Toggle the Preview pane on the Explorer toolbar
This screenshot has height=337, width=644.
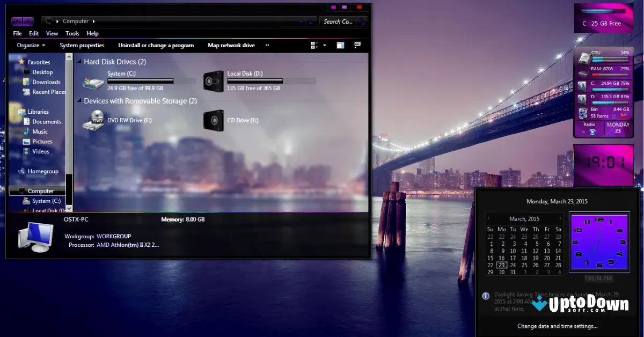click(x=340, y=45)
